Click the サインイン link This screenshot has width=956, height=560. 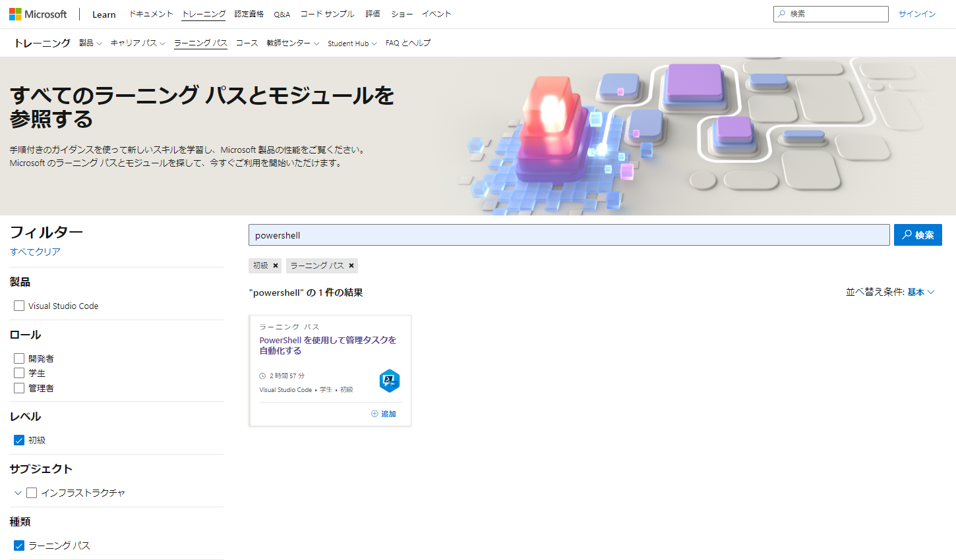pos(916,13)
